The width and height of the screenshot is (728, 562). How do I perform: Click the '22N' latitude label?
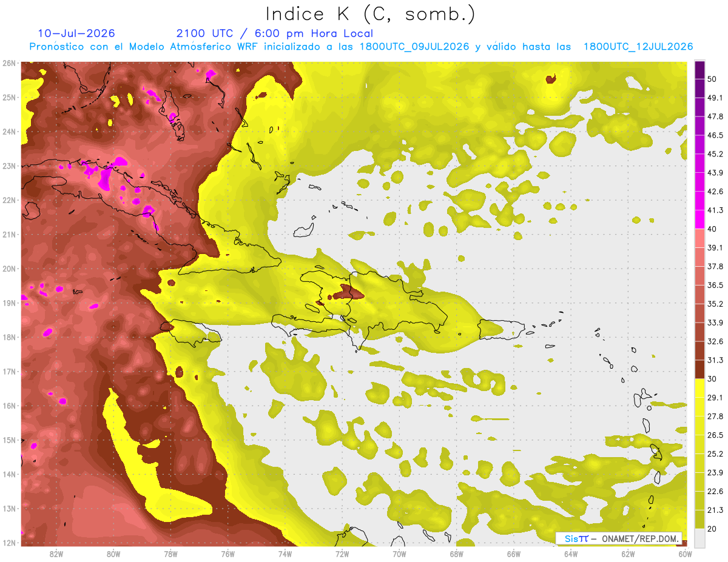point(8,200)
